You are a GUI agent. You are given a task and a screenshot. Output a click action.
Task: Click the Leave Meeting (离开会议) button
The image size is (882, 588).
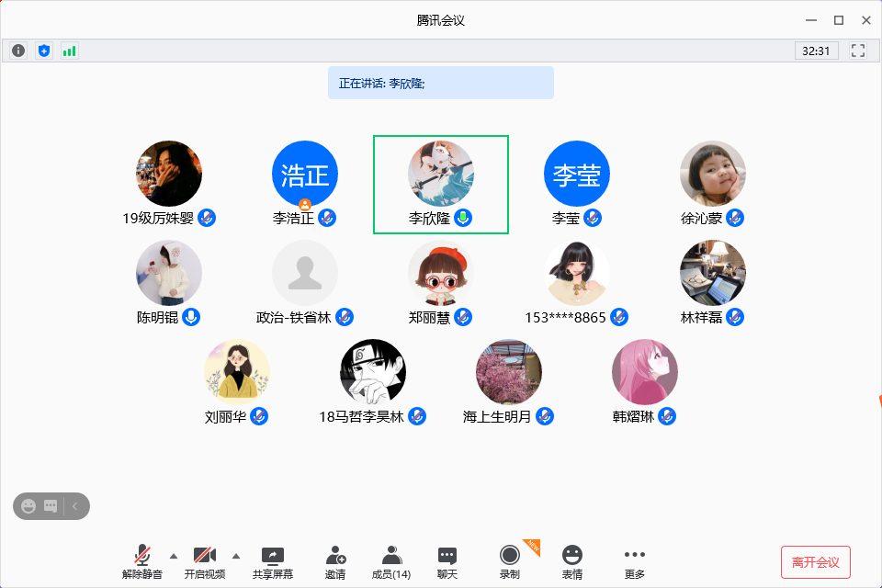(815, 561)
